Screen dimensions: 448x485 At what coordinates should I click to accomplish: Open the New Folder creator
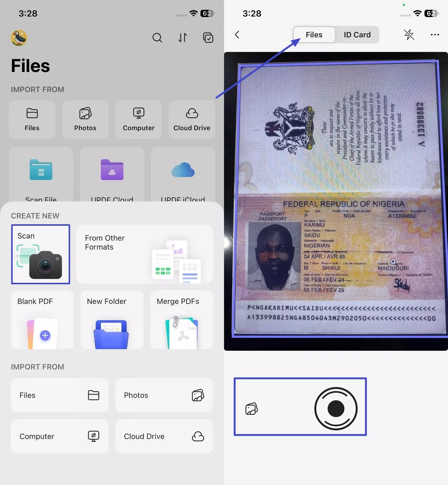point(112,320)
